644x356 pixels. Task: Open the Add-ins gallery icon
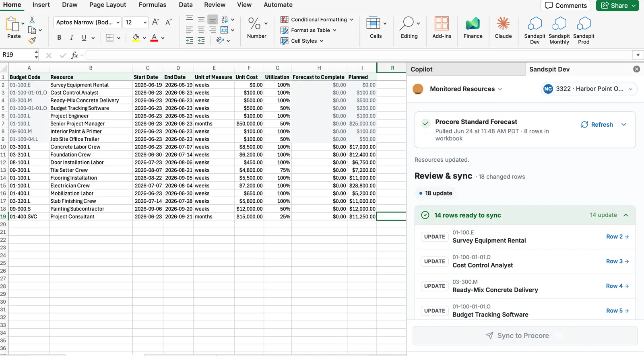coord(442,24)
